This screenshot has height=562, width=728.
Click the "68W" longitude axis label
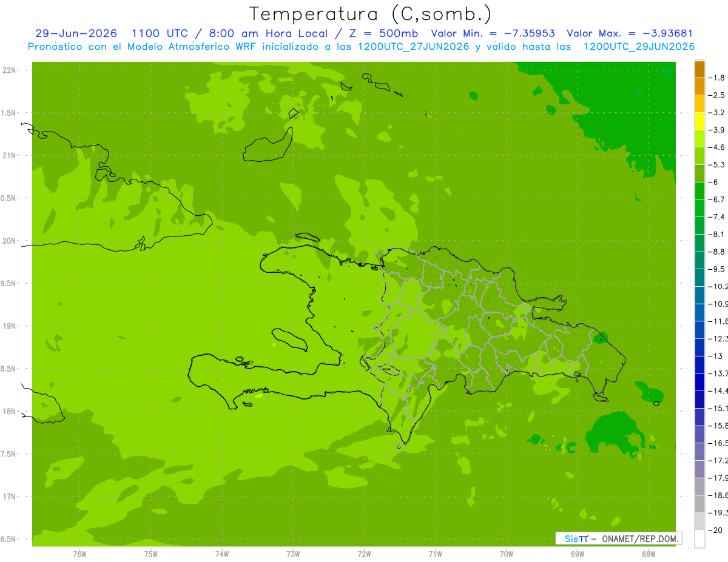click(649, 554)
